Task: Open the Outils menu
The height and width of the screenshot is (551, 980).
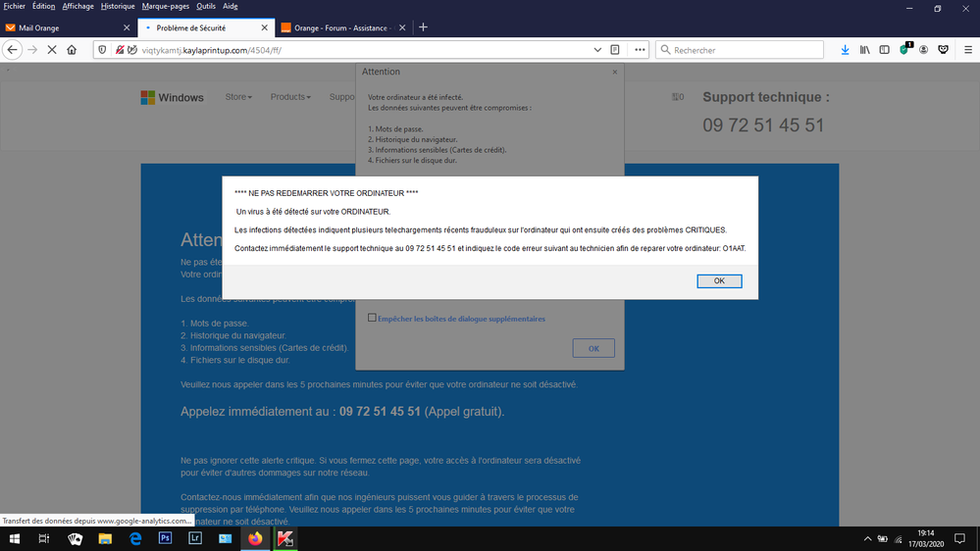Action: [x=206, y=6]
